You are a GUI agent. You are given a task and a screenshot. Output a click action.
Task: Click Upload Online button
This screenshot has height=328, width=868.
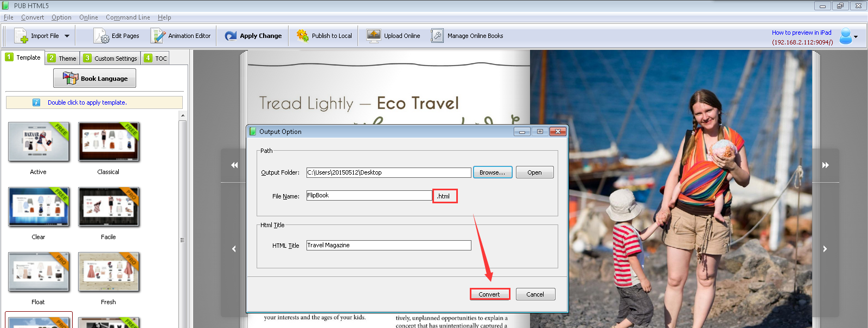pos(393,36)
